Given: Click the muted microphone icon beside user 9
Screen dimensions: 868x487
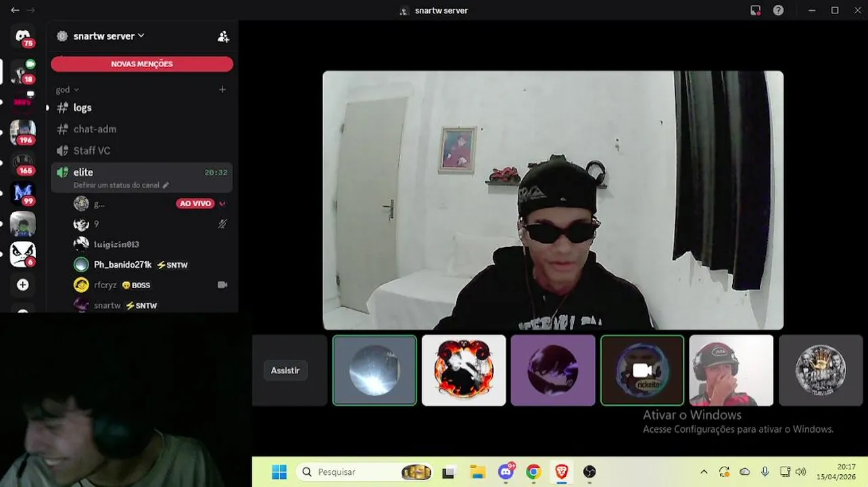Looking at the screenshot, I should [222, 224].
